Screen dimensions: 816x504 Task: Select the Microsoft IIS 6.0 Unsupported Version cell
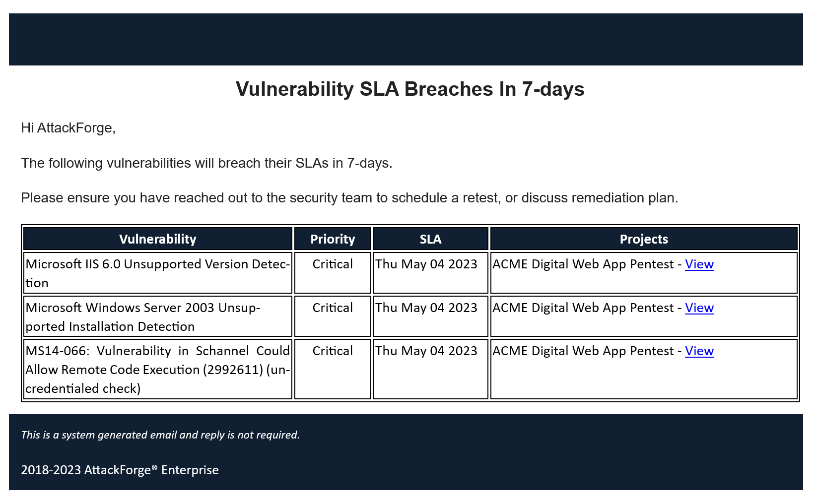point(157,273)
